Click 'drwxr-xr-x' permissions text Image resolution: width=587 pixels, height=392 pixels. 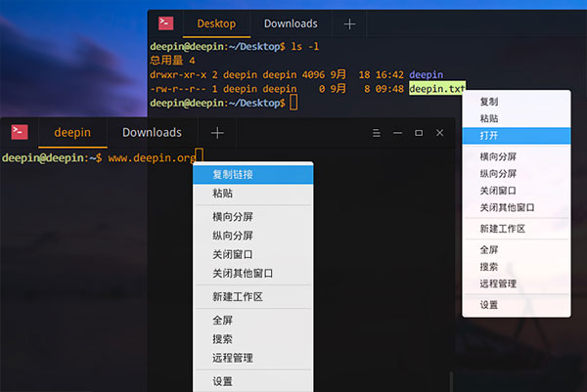[x=178, y=75]
